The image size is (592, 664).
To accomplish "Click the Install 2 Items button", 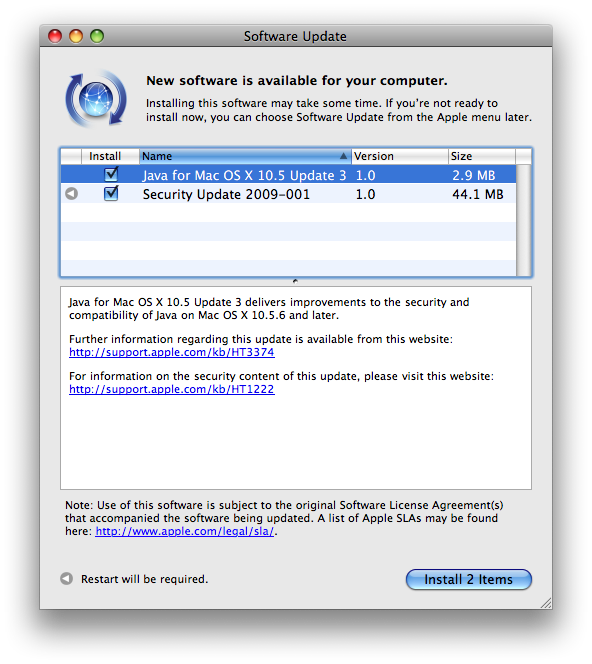I will [468, 579].
